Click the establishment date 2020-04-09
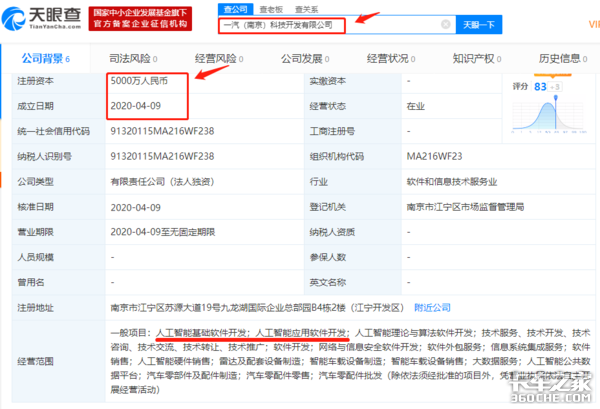Viewport: 600px width, 409px height. pos(135,106)
